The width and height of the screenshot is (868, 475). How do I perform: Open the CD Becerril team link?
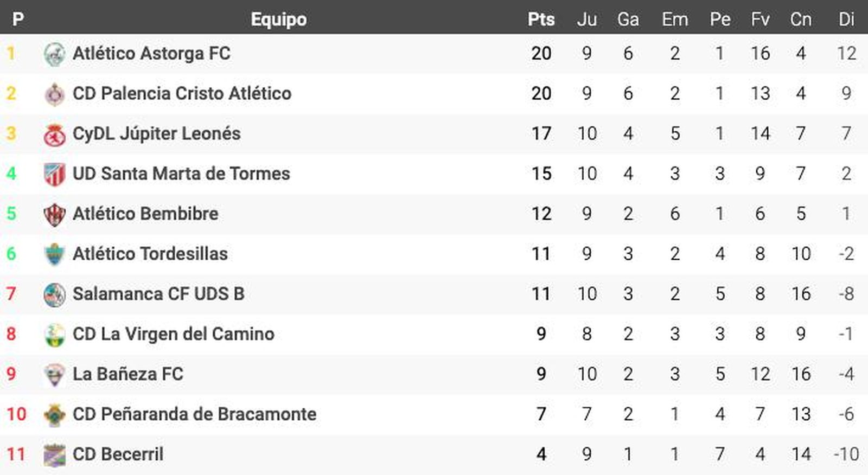tap(118, 454)
